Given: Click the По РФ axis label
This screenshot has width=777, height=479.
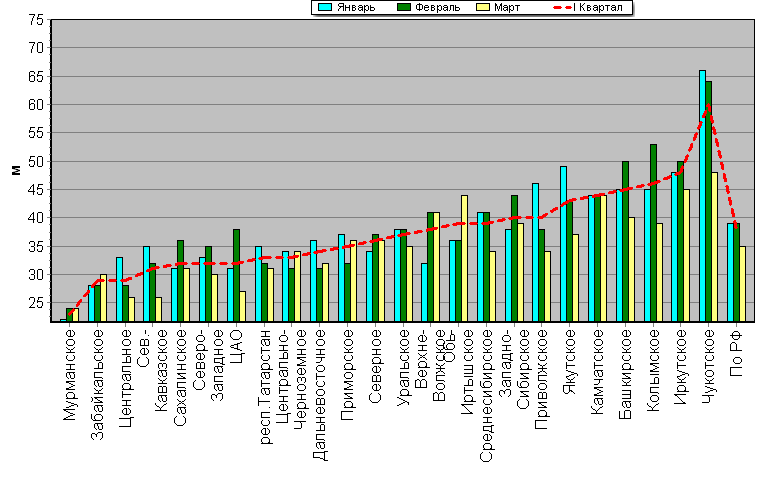Looking at the screenshot, I should (737, 353).
